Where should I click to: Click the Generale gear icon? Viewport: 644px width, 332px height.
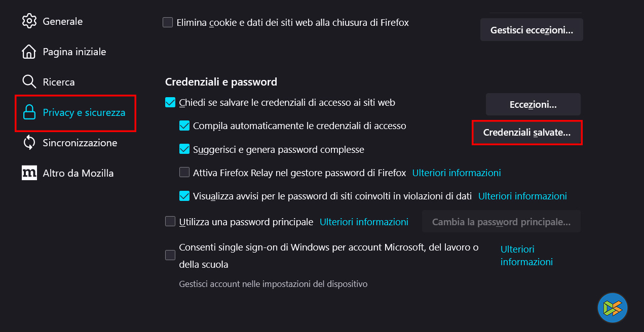click(x=29, y=21)
